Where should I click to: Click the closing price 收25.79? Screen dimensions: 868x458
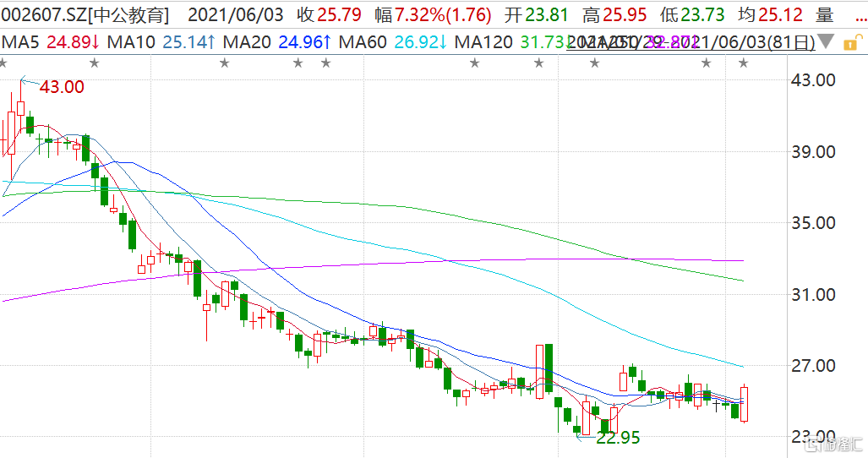tap(329, 15)
